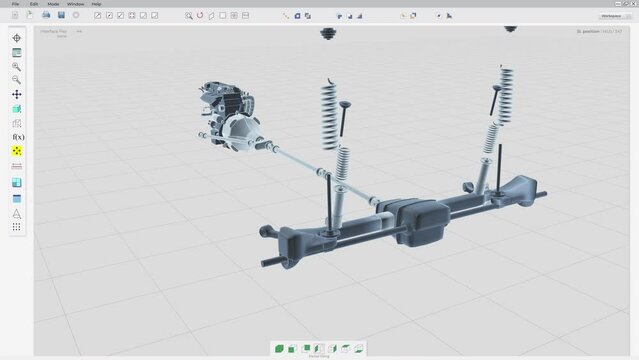Select the four-arrow move tool

point(17,95)
